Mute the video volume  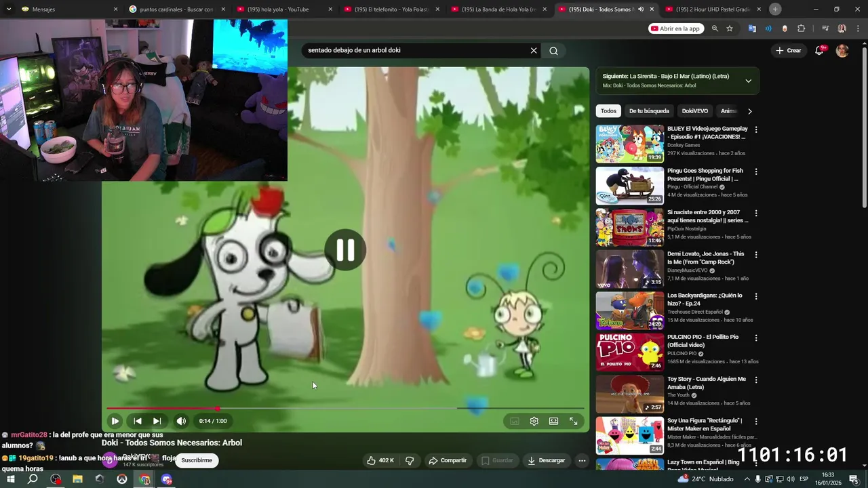pyautogui.click(x=181, y=421)
